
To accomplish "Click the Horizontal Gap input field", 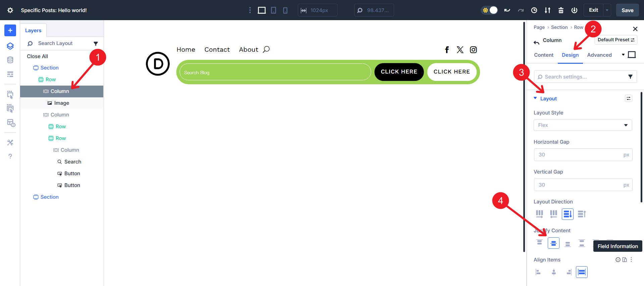I will tap(579, 155).
